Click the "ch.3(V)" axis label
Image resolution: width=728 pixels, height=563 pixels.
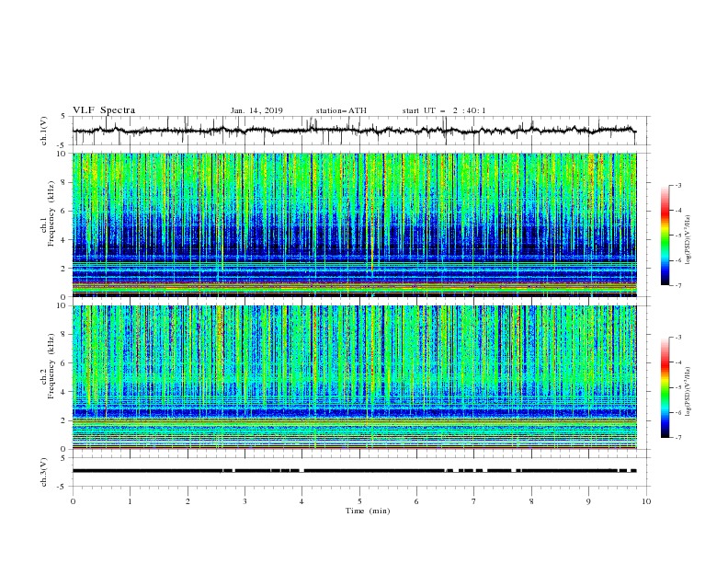(x=44, y=472)
